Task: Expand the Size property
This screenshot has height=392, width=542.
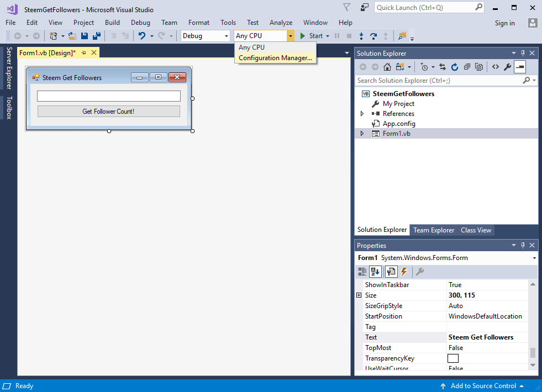Action: click(359, 295)
